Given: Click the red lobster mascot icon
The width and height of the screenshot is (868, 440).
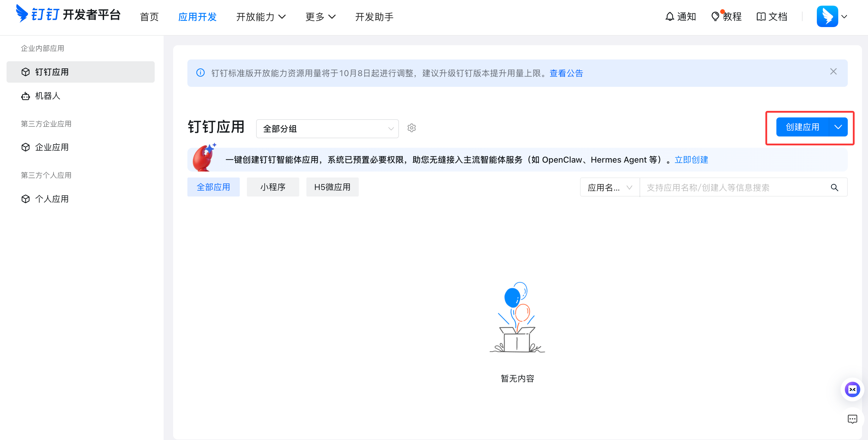Looking at the screenshot, I should (x=204, y=158).
